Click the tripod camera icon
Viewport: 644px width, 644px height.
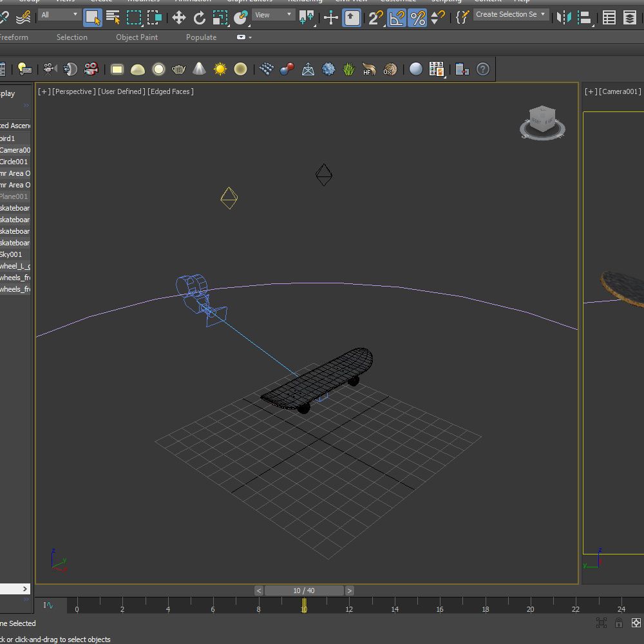coord(50,69)
